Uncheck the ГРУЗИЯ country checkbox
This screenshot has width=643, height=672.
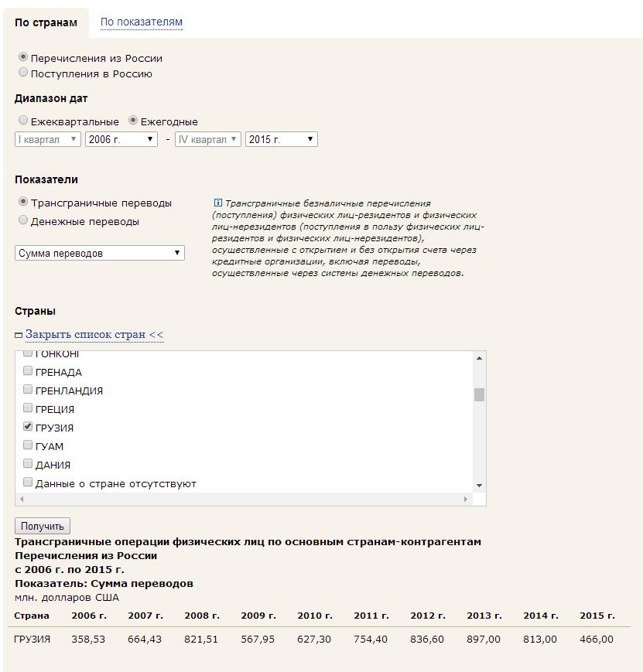click(x=28, y=426)
